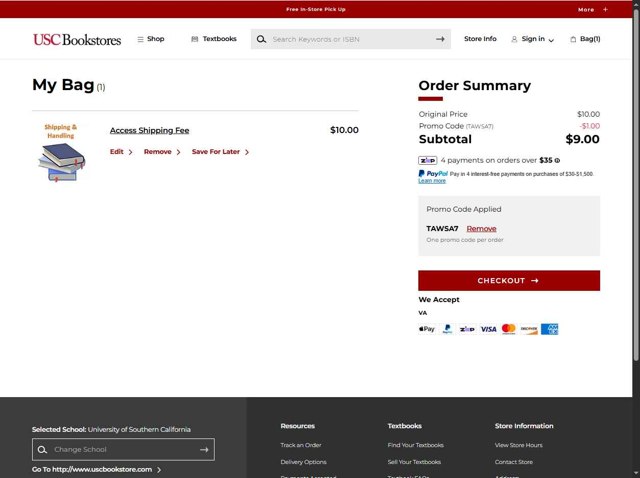Viewport: 640px width, 478px height.
Task: Open the Shop hamburger menu
Action: click(151, 39)
